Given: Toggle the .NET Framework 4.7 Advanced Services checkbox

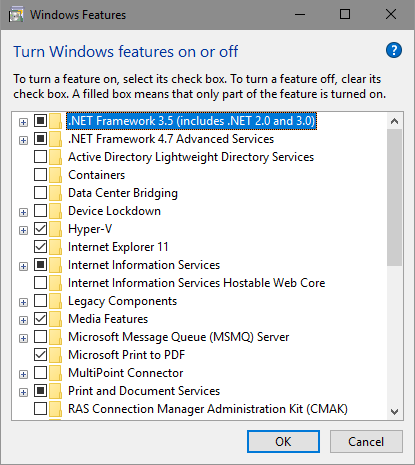Looking at the screenshot, I should point(40,138).
